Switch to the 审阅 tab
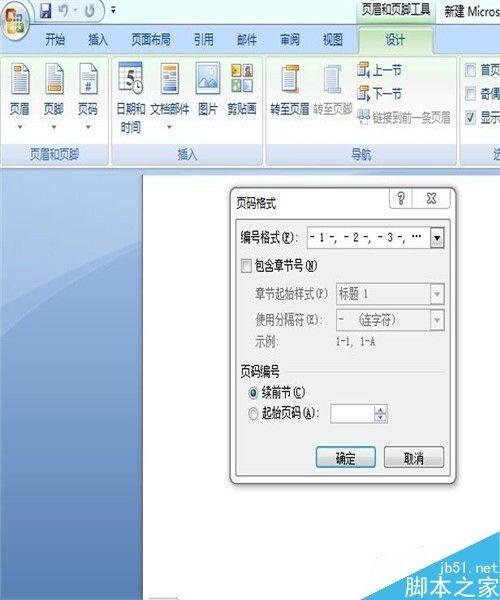 click(x=290, y=39)
